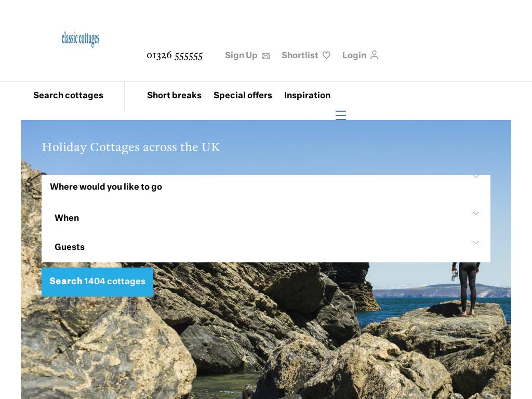Select the 'Where would you like to go' field
Screen dimensions: 532x399
[265, 187]
